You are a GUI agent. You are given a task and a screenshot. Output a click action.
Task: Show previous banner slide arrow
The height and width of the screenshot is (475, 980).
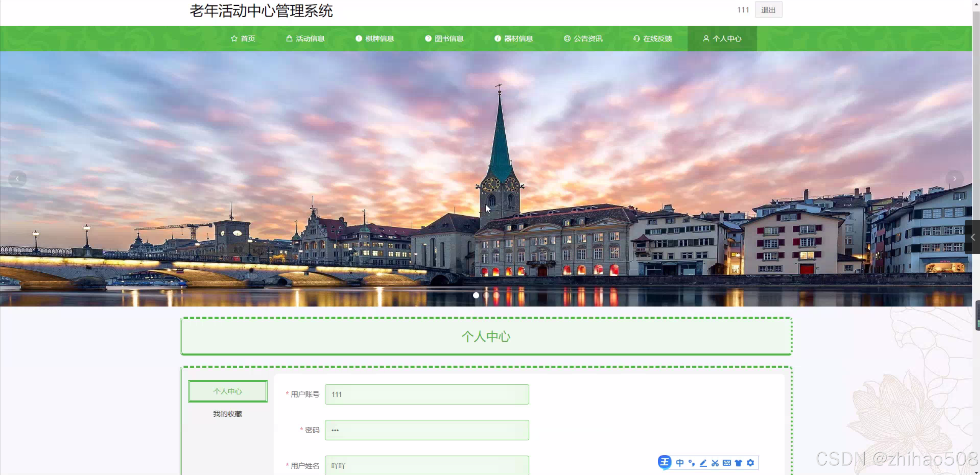point(17,179)
